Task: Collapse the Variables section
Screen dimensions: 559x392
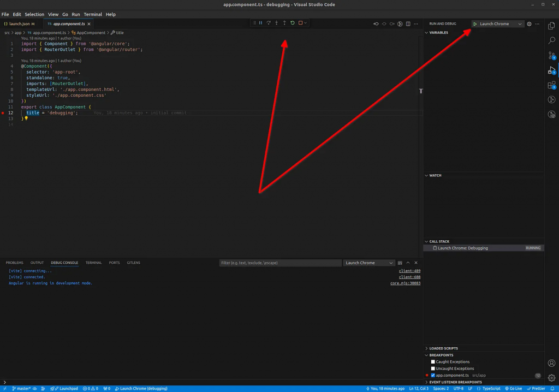Action: 438,33
